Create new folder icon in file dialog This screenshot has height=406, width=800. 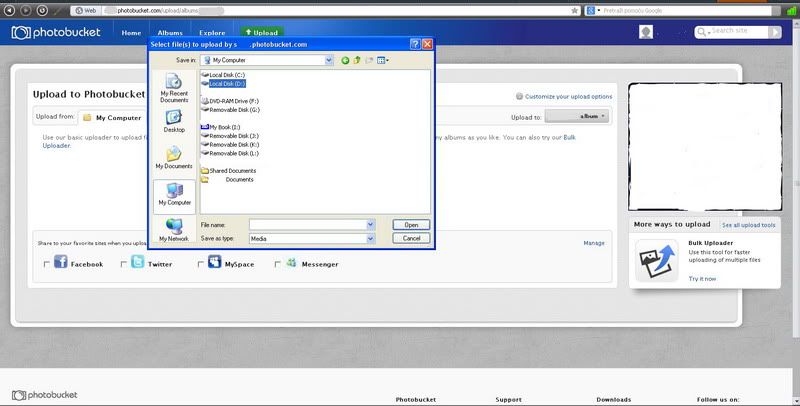coord(369,60)
